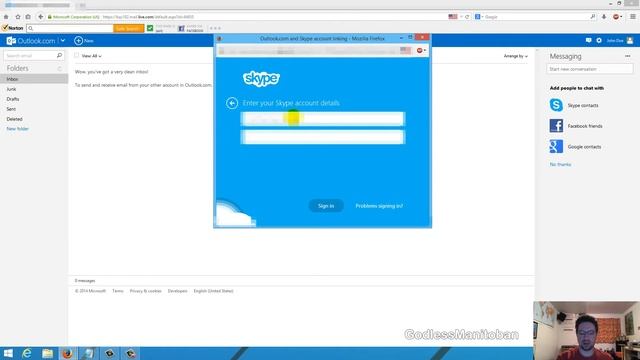640x360 pixels.
Task: Click the back arrow in Skype dialog
Action: click(x=232, y=103)
